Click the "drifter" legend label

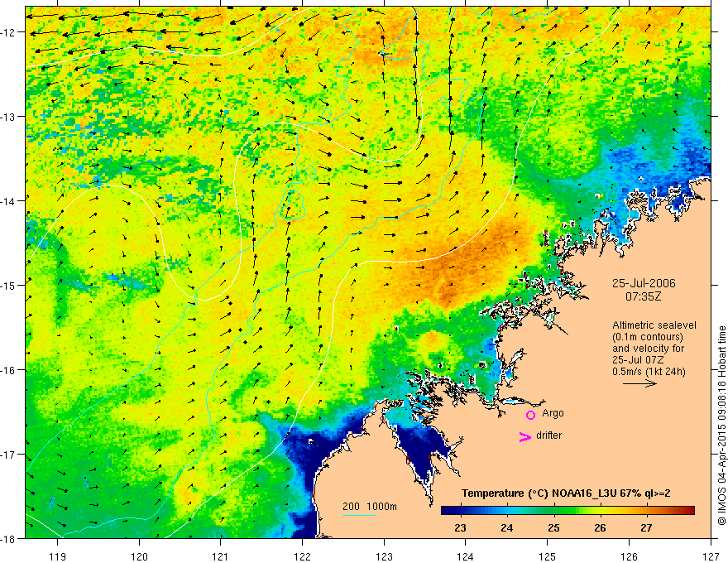pos(548,435)
